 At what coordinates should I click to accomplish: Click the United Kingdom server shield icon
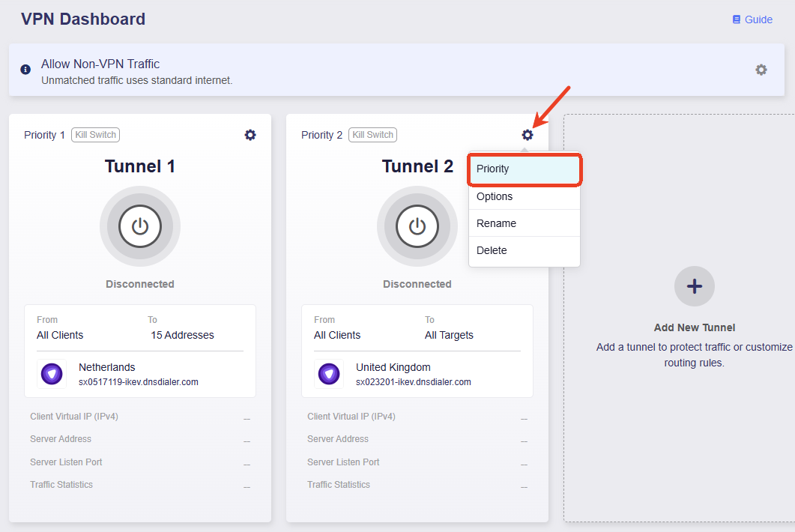[329, 374]
